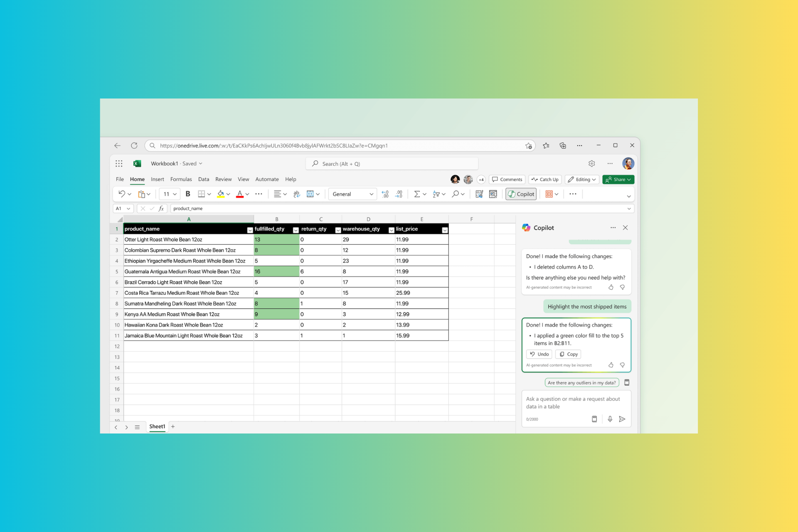Open the product_name filter dropdown
798x532 pixels.
[250, 230]
